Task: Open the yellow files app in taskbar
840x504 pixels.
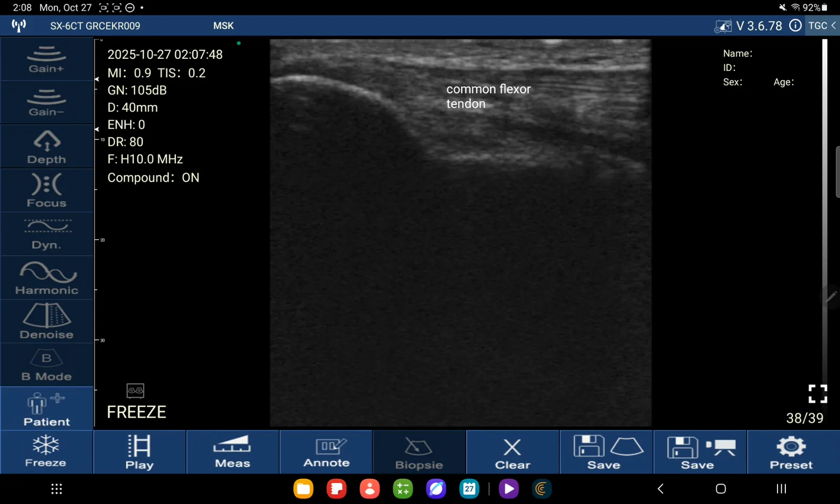Action: tap(303, 489)
